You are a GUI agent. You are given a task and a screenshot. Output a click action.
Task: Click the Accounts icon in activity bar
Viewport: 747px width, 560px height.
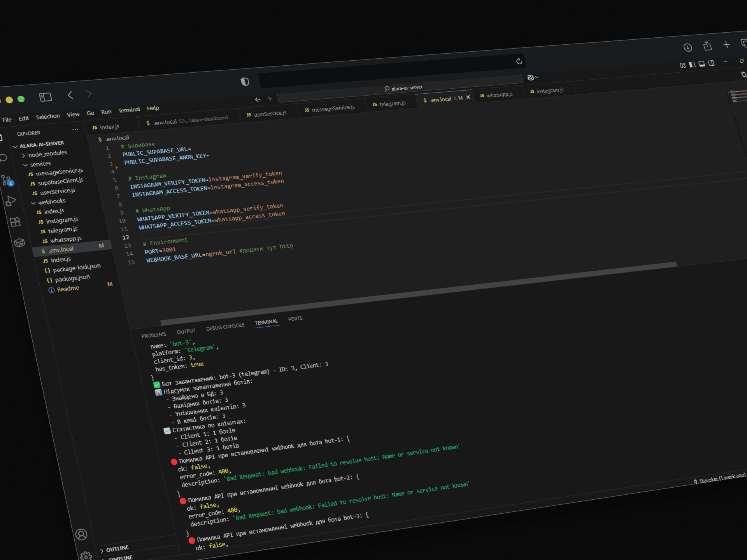click(x=81, y=535)
